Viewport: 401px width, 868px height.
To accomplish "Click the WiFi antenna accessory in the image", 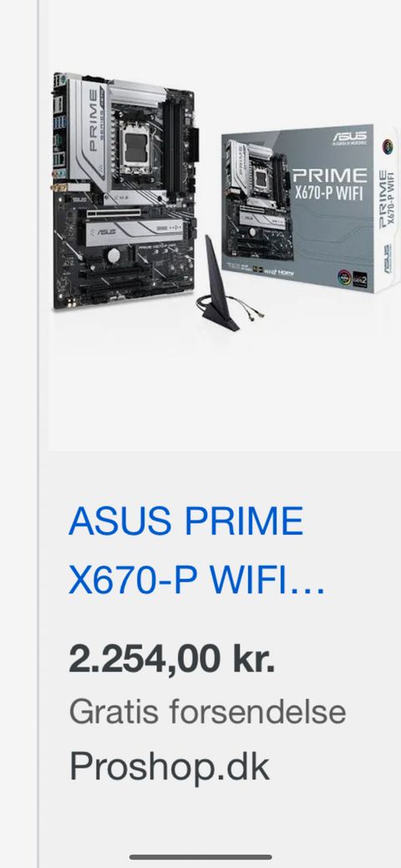I will (221, 288).
